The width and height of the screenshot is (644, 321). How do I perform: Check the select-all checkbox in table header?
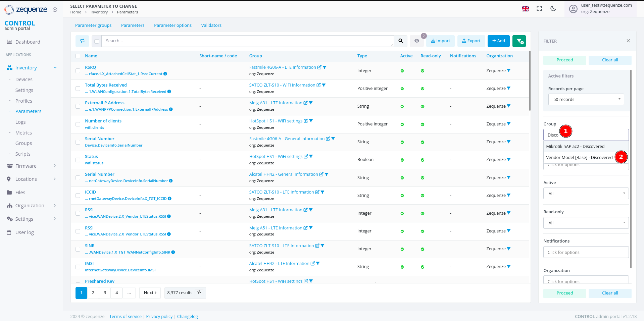pyautogui.click(x=78, y=56)
